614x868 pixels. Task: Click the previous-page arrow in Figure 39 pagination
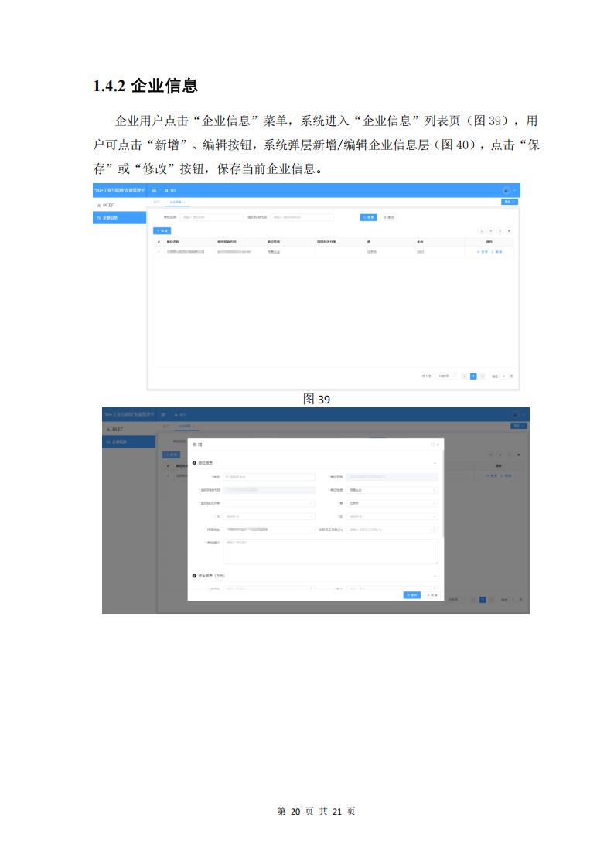point(464,376)
